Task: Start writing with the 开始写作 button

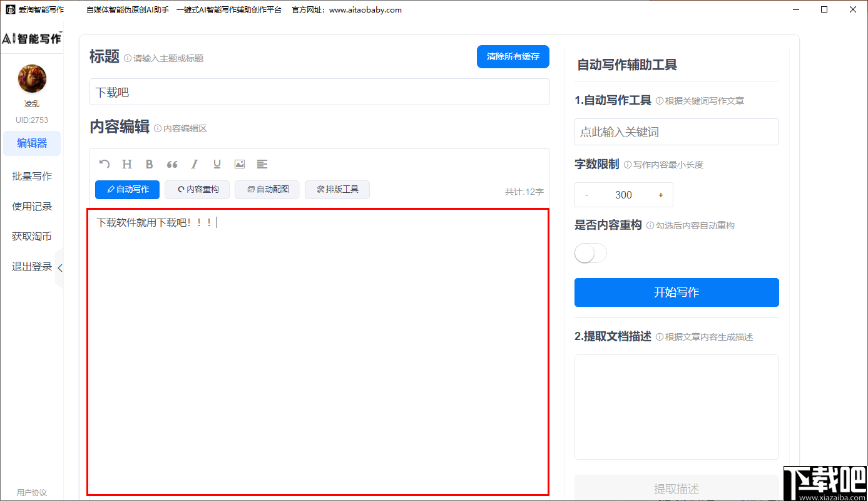Action: click(x=677, y=292)
